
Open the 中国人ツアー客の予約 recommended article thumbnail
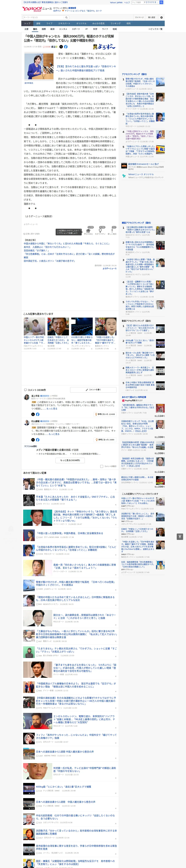34,326
